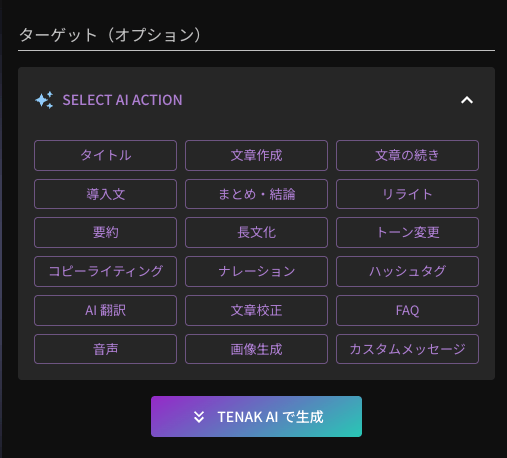Image resolution: width=507 pixels, height=458 pixels.
Task: Click the sparkle icon beside SELECT AI ACTION
Action: coord(44,100)
